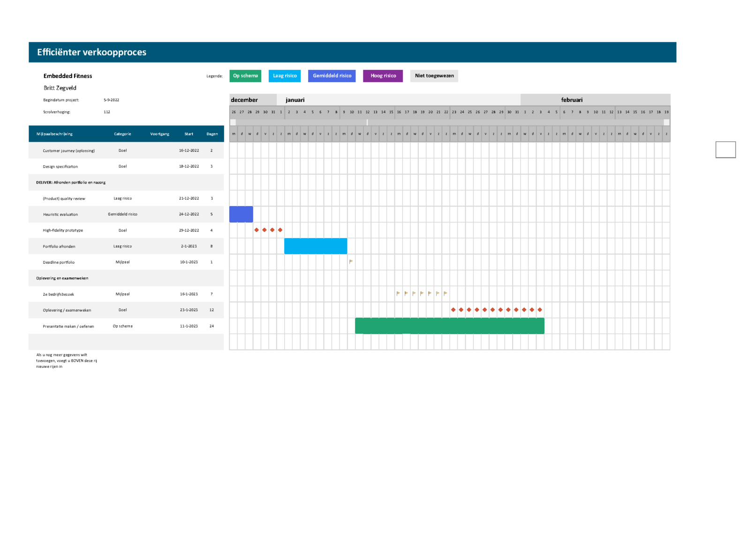Image resolution: width=756 pixels, height=535 pixels.
Task: Select the empty square box at right
Action: [725, 150]
